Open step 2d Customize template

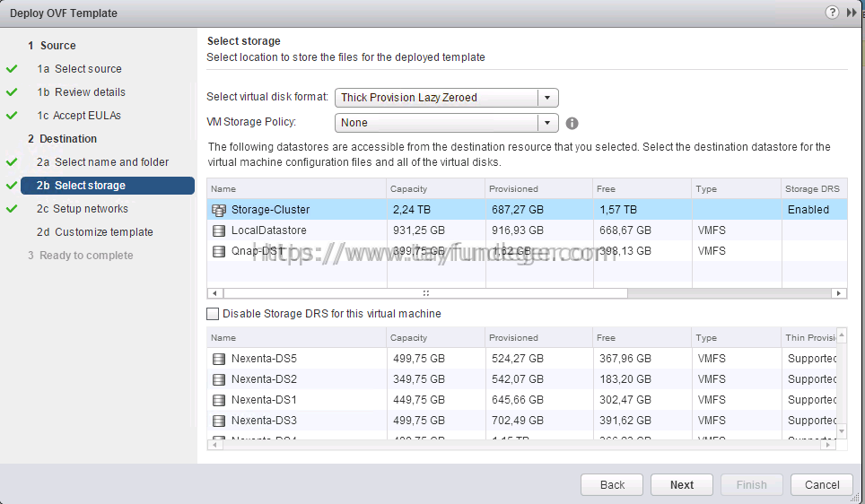pos(95,232)
